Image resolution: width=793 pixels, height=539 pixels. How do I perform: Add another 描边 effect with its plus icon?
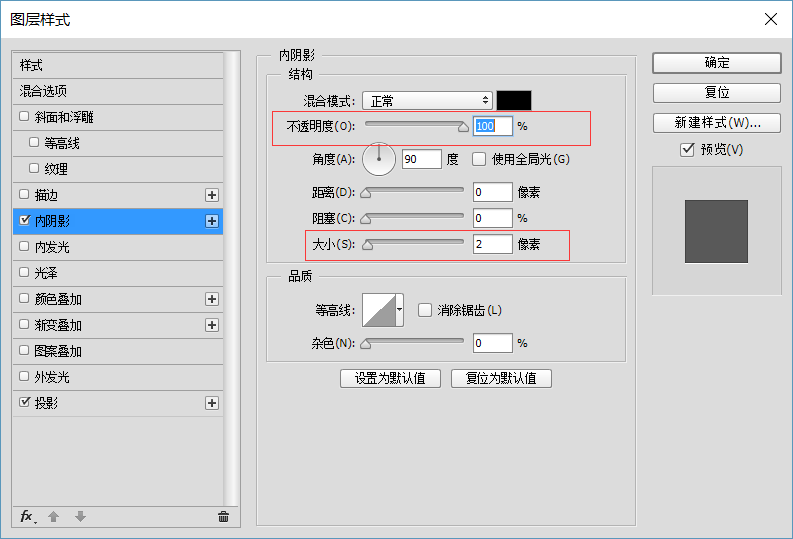[212, 195]
